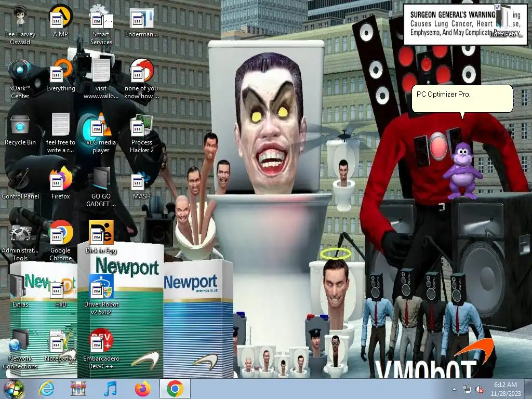This screenshot has width=532, height=399.
Task: Click the 'PC Optimizer Pro' speech balloon
Action: pyautogui.click(x=462, y=99)
